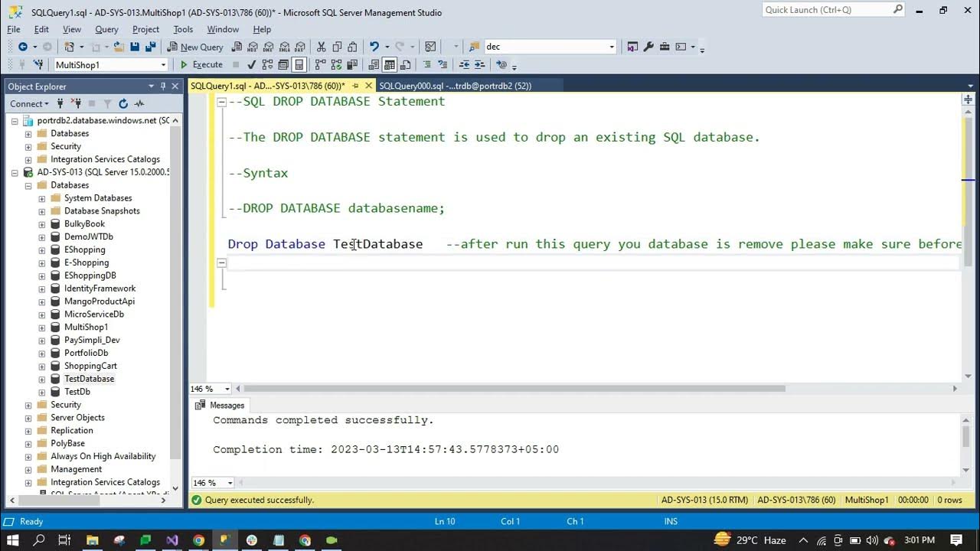Expand the System Databases folder
980x551 pixels.
tap(42, 198)
